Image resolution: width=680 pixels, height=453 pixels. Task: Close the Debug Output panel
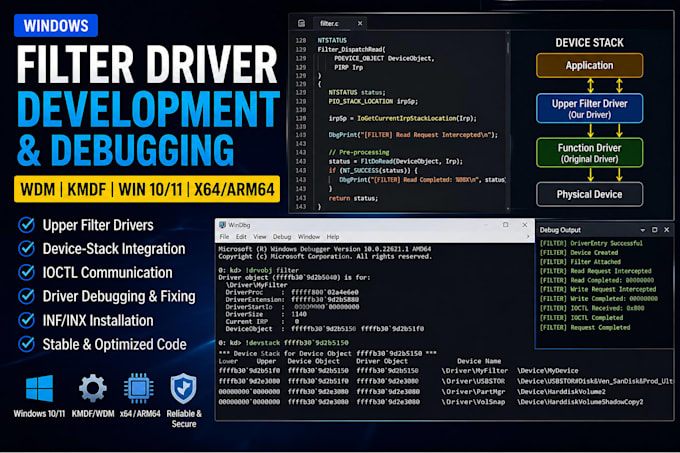point(667,230)
